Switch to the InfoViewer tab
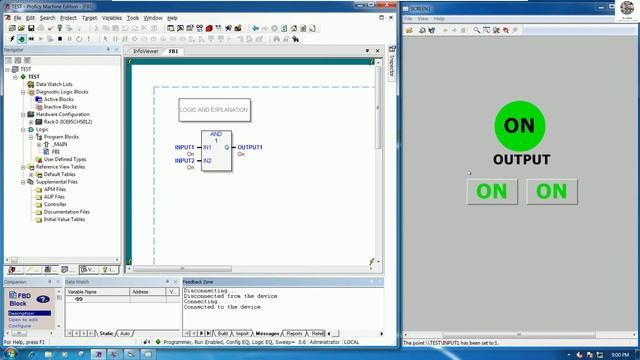Image resolution: width=640 pixels, height=360 pixels. tap(145, 51)
